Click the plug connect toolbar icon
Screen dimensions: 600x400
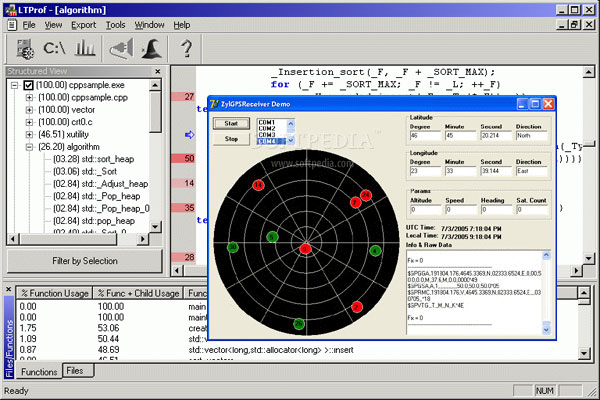[120, 48]
